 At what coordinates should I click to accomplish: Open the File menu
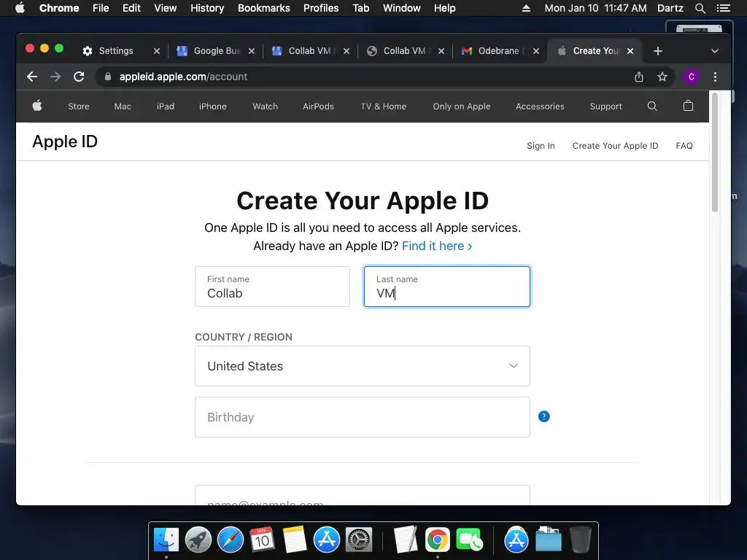coord(101,8)
